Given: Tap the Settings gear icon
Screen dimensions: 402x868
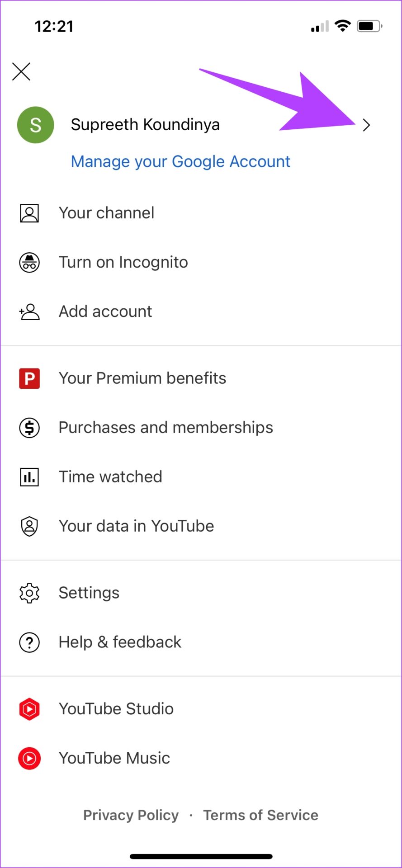Looking at the screenshot, I should point(29,593).
